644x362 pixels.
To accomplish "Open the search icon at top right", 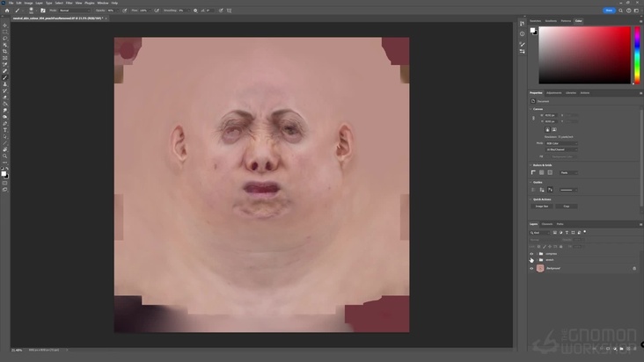I will tap(620, 11).
